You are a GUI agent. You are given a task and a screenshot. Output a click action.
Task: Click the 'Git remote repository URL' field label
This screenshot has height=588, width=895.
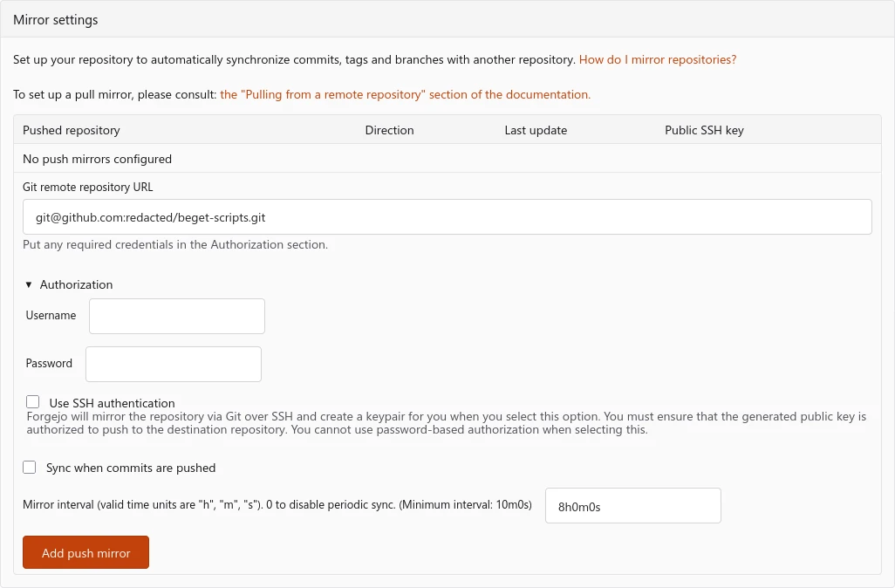[88, 187]
